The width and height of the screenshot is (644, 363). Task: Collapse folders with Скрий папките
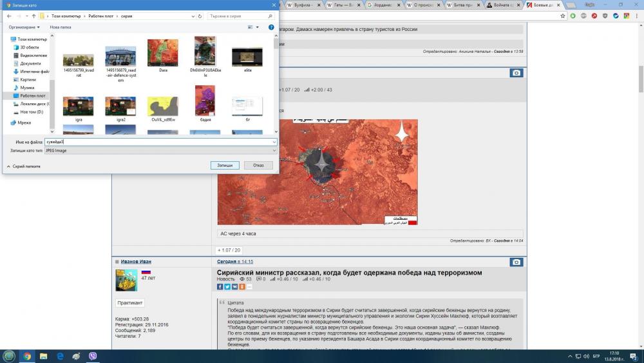(x=23, y=166)
